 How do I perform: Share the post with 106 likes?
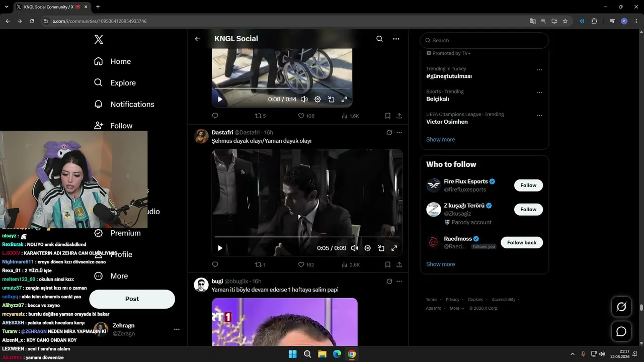(399, 116)
